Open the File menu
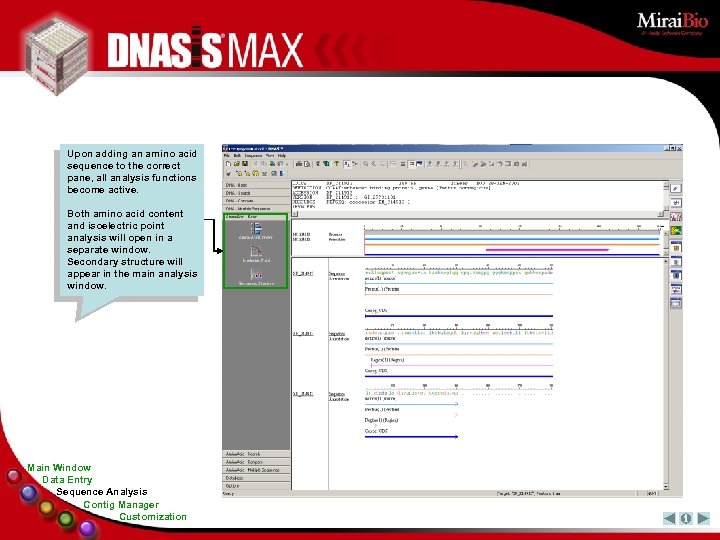Image resolution: width=720 pixels, height=540 pixels. 227,156
